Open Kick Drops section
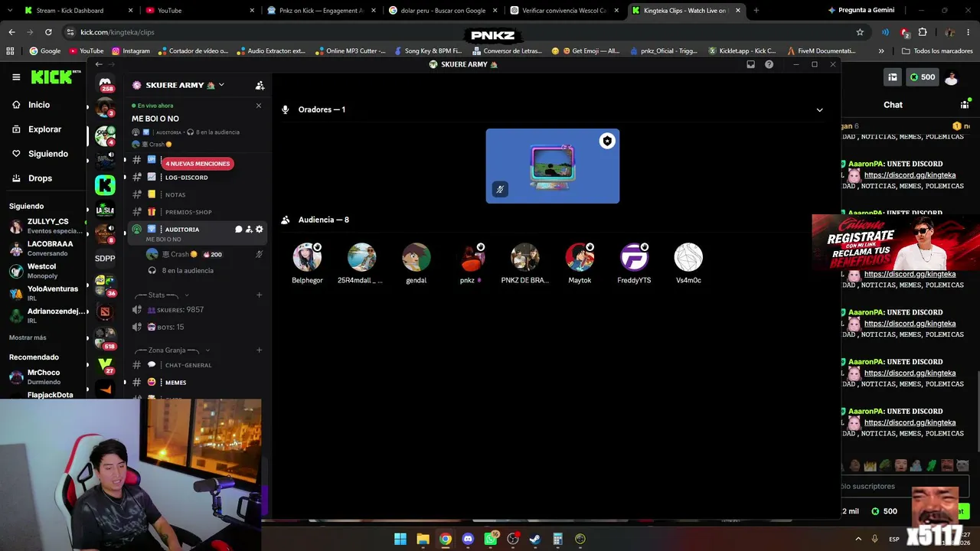The image size is (980, 551). coord(40,178)
